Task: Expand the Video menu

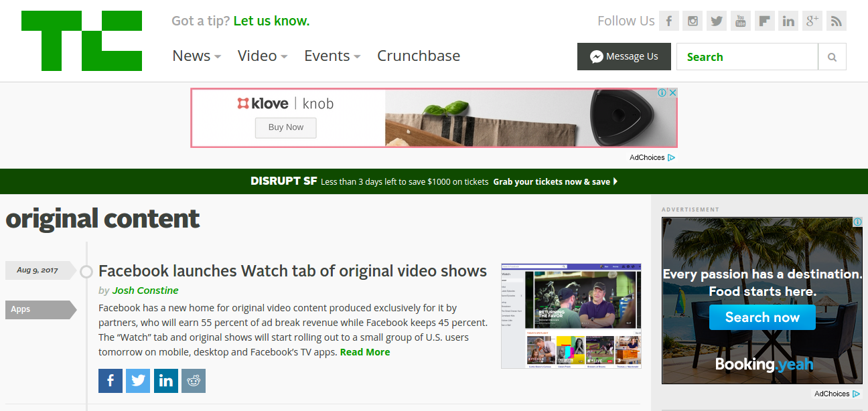Action: 263,56
